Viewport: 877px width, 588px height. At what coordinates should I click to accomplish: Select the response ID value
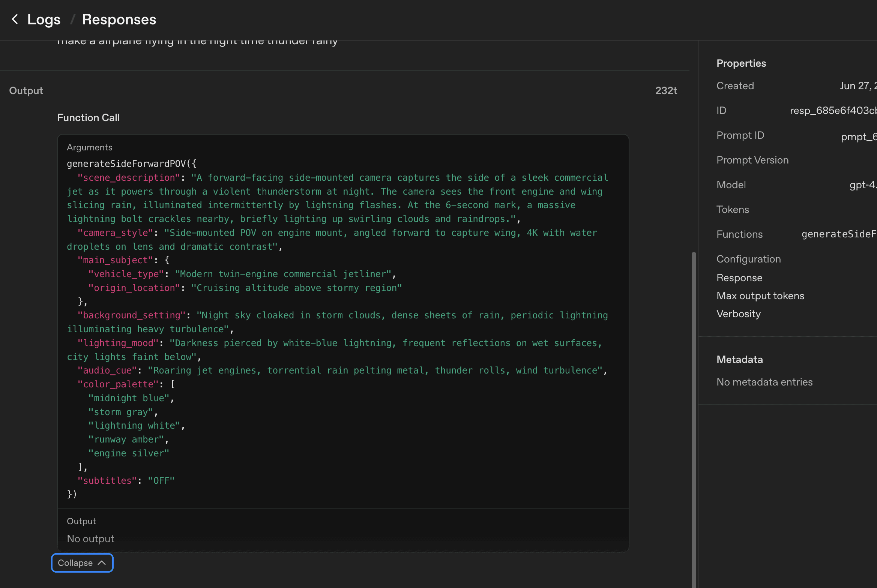coord(833,111)
